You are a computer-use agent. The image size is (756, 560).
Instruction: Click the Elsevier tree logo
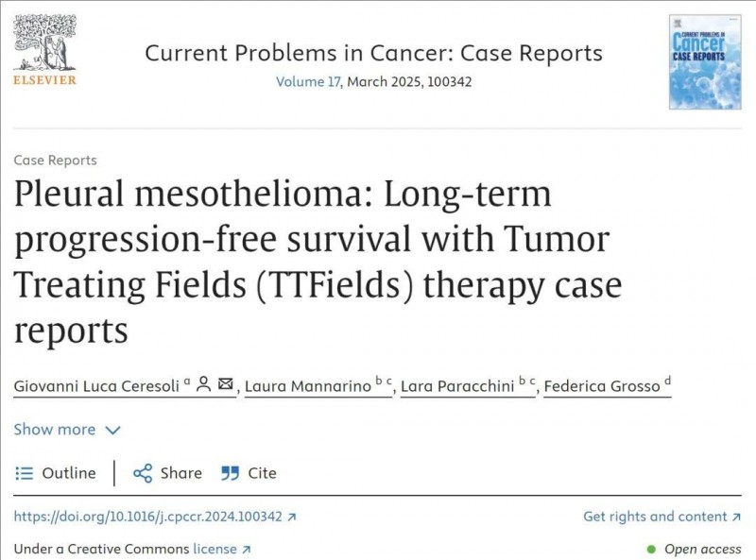click(44, 42)
